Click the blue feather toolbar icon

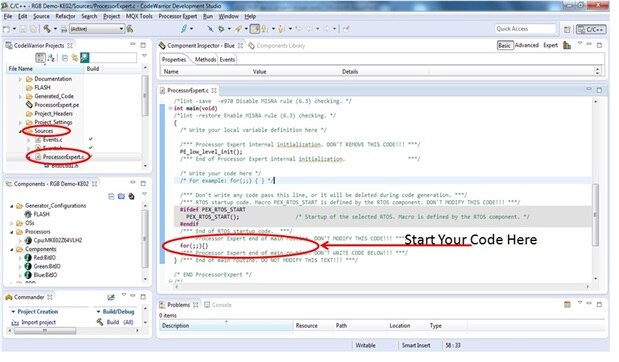[184, 28]
